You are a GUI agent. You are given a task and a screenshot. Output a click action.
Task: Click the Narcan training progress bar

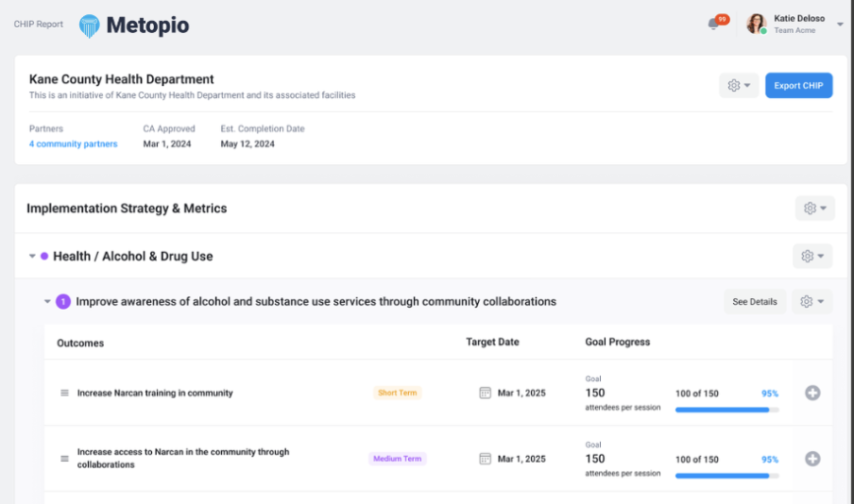(x=726, y=410)
